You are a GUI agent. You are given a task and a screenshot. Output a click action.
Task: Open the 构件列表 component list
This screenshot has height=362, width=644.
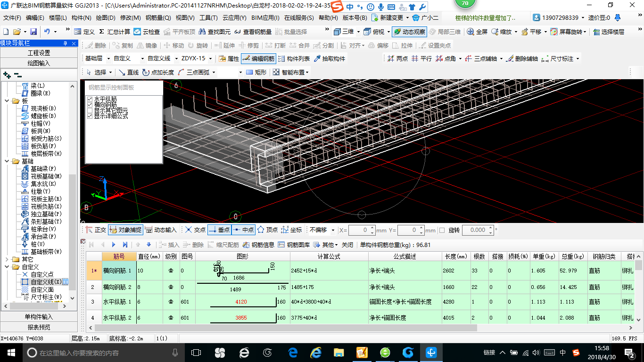[294, 58]
